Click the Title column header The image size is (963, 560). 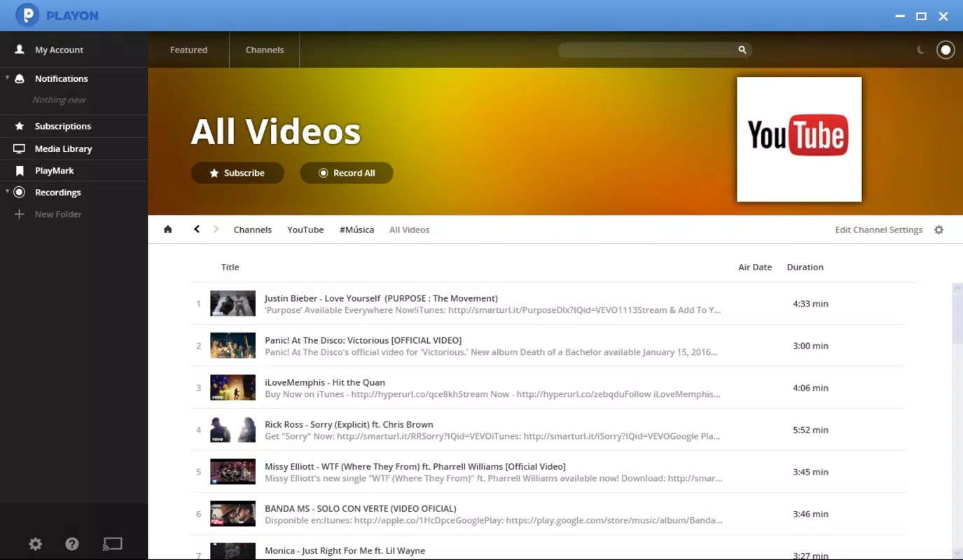tap(230, 267)
